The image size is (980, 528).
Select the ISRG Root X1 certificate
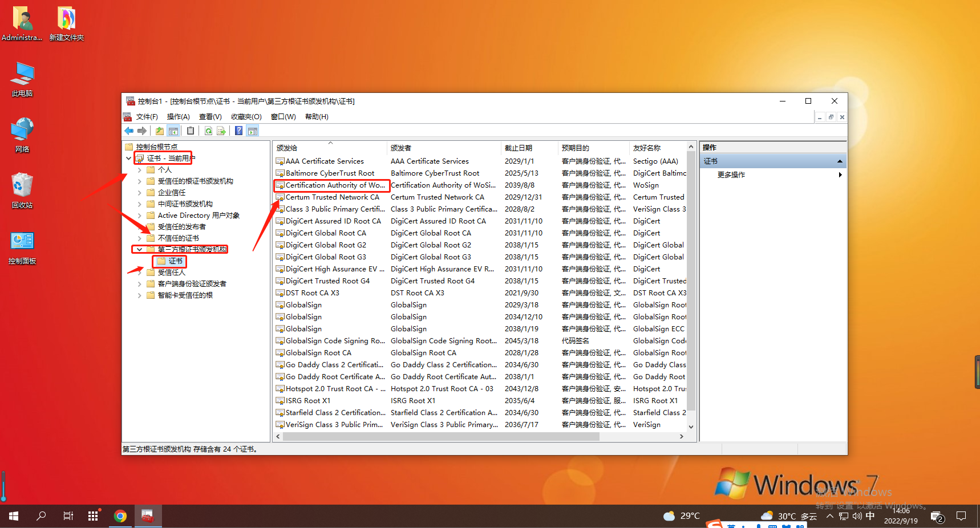(480, 401)
